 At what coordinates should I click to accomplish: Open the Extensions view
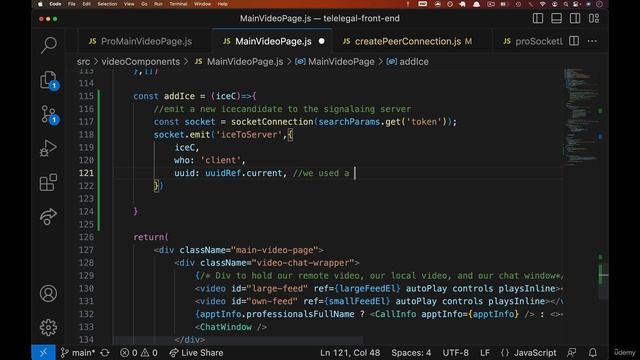[x=49, y=182]
